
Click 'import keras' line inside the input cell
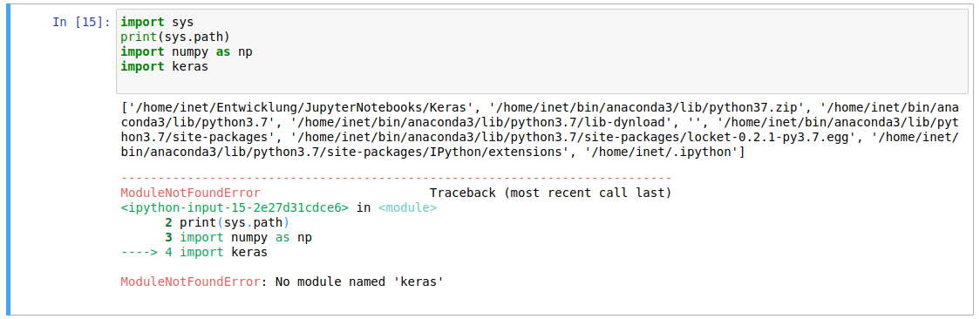click(x=165, y=65)
